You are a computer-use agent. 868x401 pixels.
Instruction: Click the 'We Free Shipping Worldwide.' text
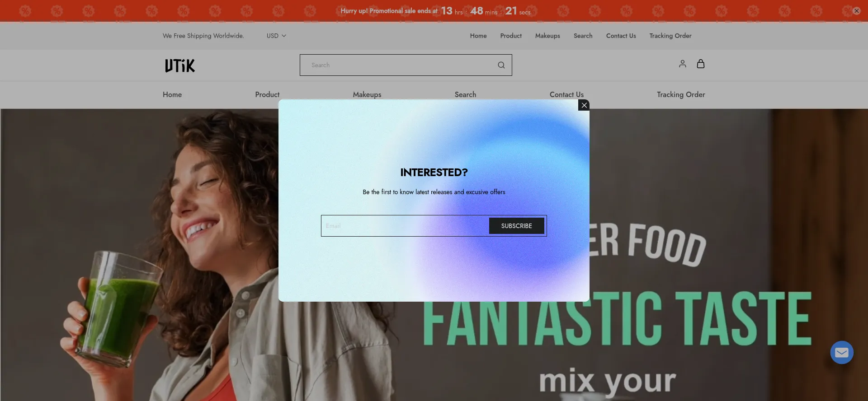pos(203,36)
